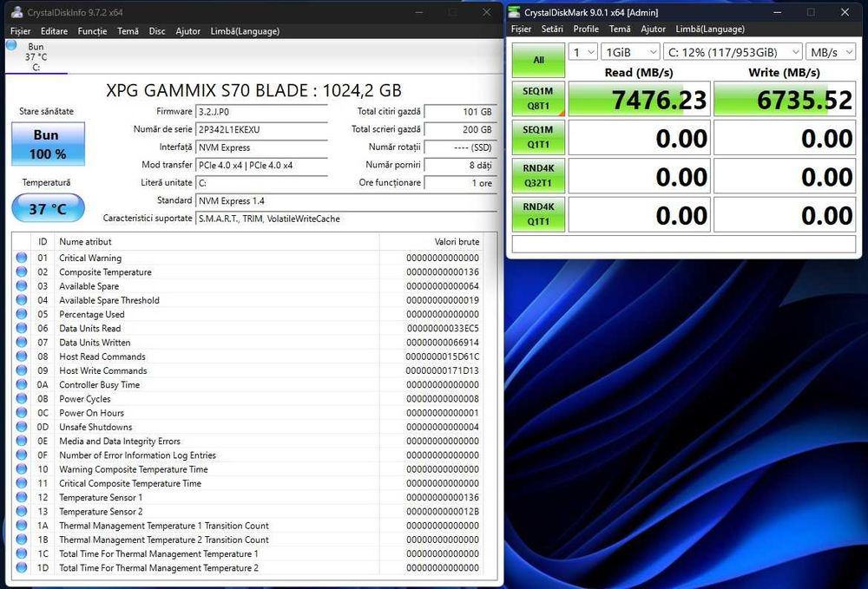Click status orb for Host Read Commands
This screenshot has height=589, width=868.
point(22,357)
